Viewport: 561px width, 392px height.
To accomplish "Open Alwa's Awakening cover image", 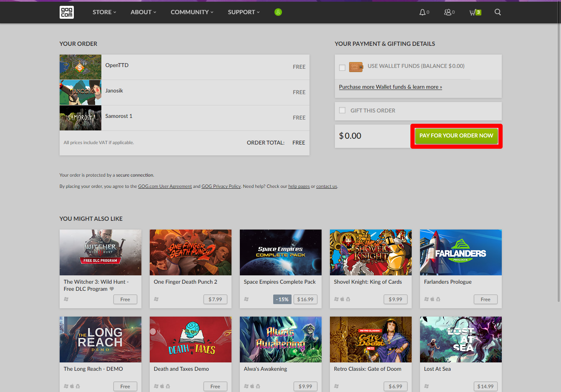I will [x=281, y=340].
